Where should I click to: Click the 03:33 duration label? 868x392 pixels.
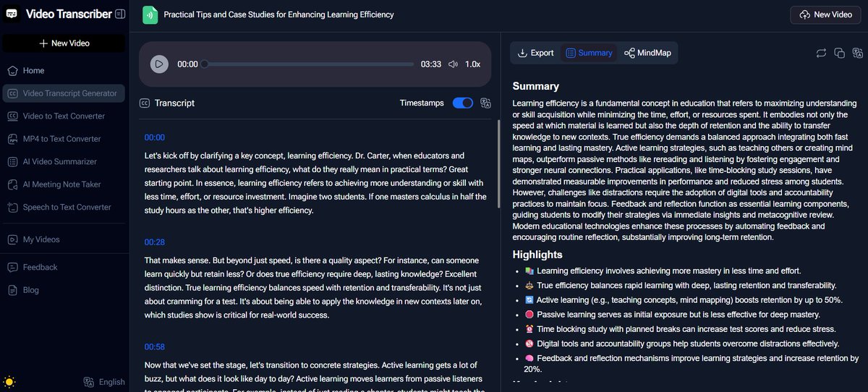(x=431, y=64)
